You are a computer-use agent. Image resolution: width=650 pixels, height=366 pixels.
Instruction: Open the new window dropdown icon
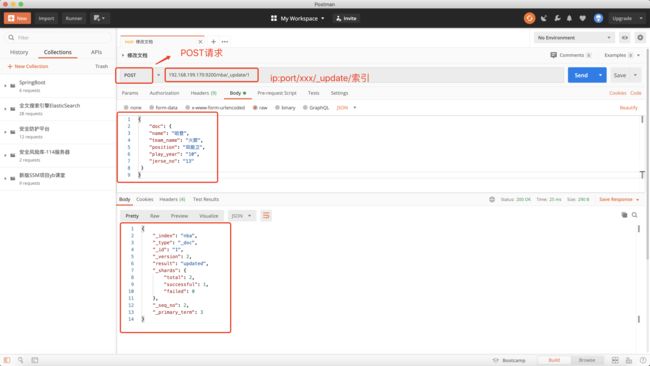(99, 18)
